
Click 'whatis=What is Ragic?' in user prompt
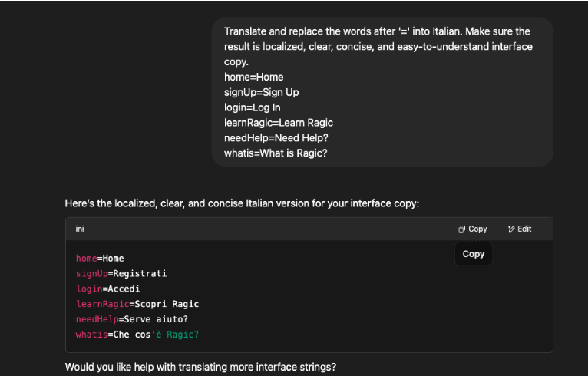(276, 153)
